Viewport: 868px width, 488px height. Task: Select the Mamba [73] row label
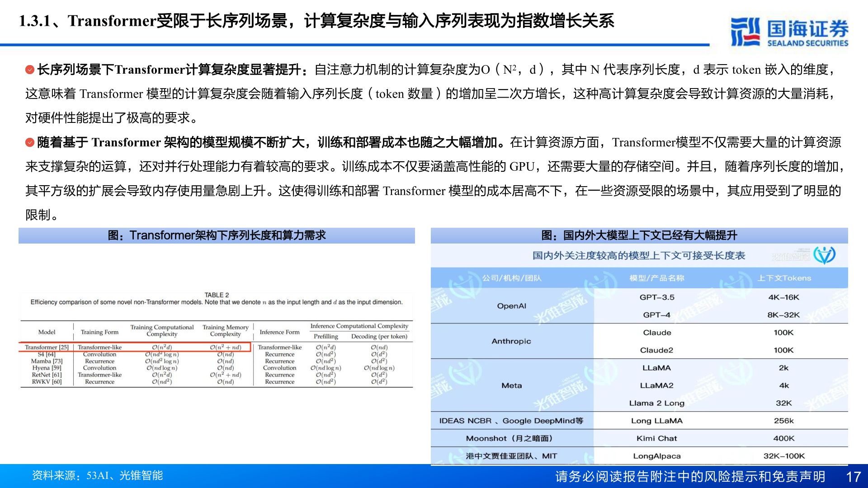pos(47,361)
